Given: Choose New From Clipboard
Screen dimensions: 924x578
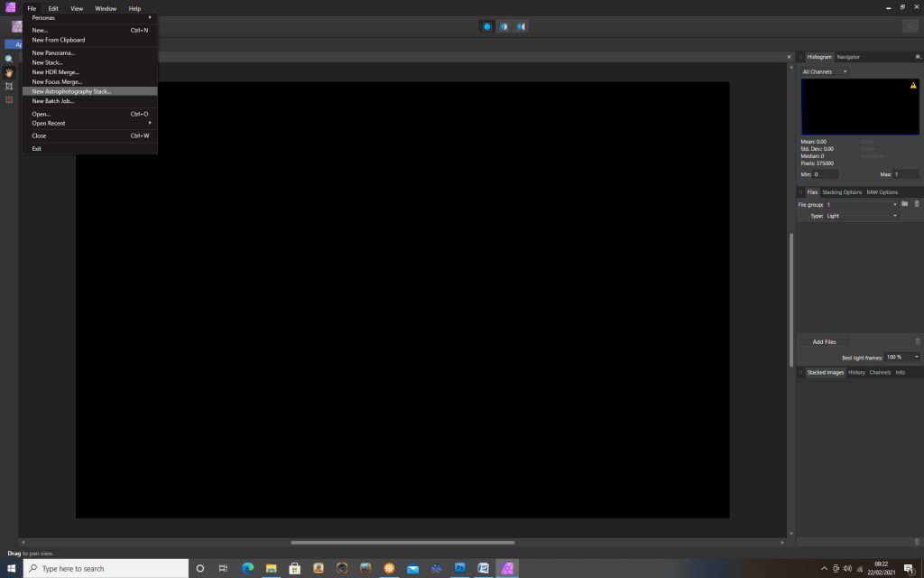Looking at the screenshot, I should click(x=90, y=40).
